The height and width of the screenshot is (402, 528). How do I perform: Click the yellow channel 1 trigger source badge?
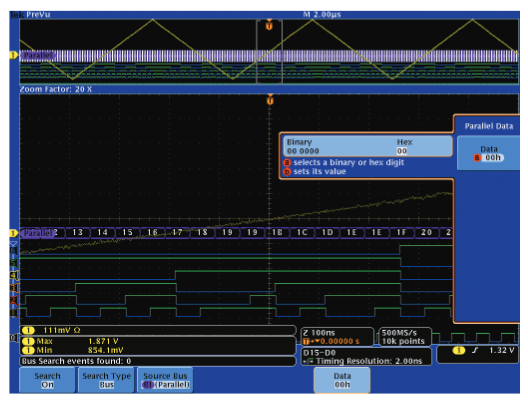tap(458, 350)
